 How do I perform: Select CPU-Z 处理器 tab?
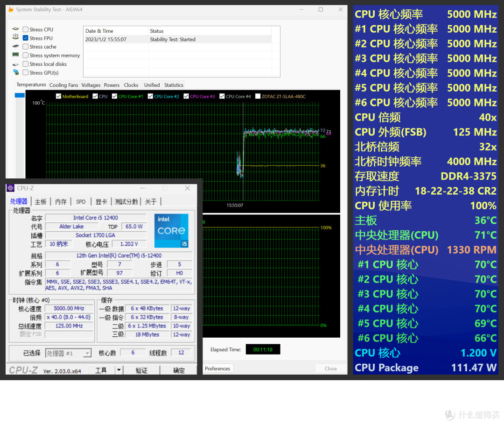19,201
